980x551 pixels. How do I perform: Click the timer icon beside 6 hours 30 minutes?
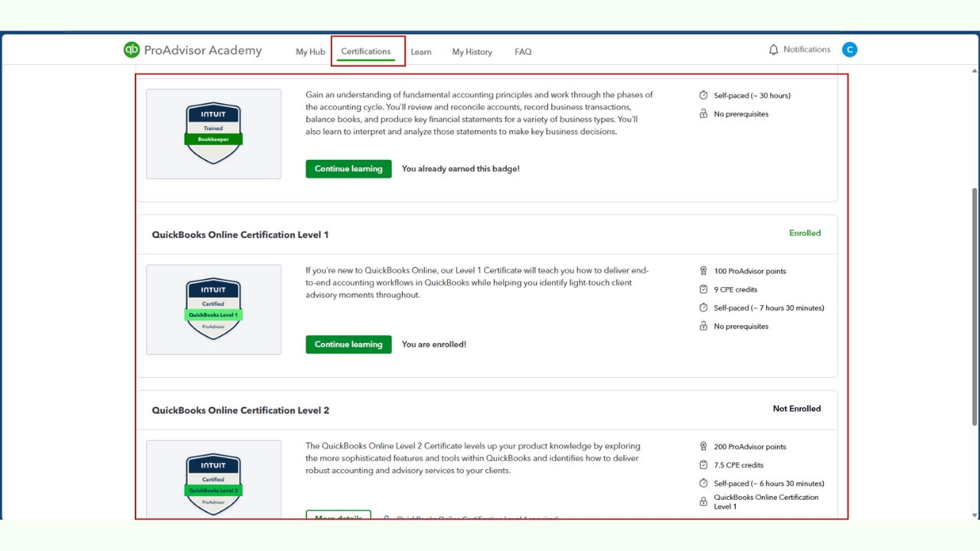coord(704,484)
